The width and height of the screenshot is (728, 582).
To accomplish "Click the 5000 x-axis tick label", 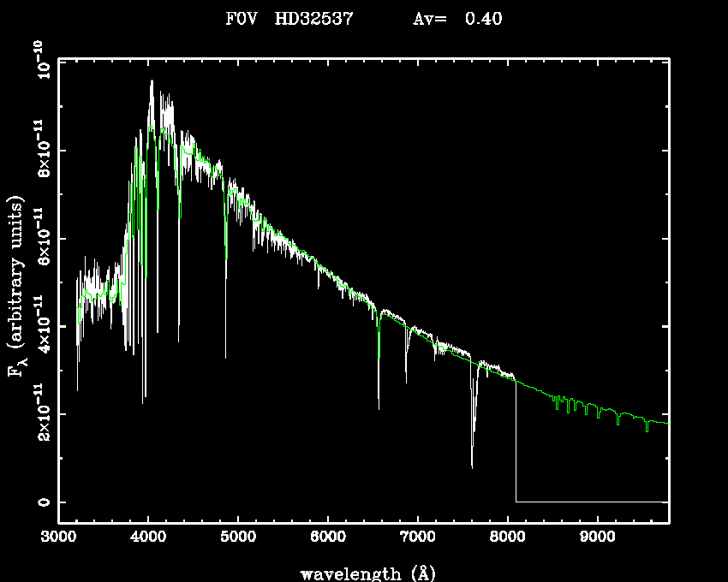I will tap(238, 537).
